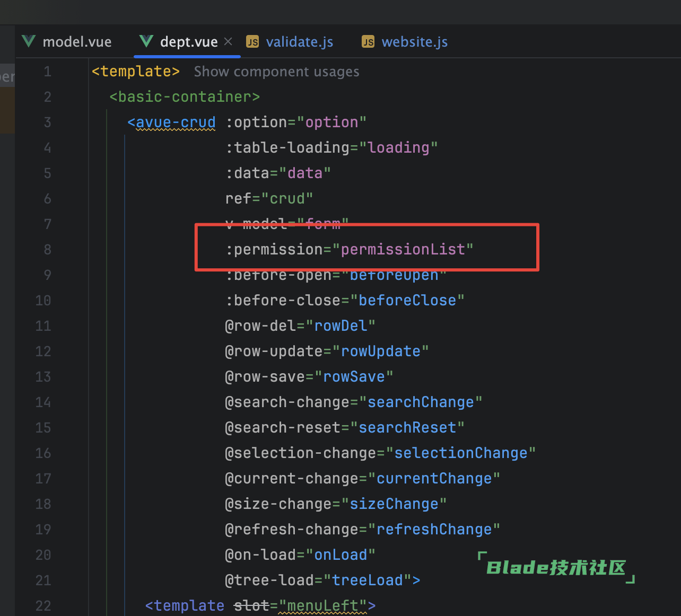Click the selectionChange handler on line 16
Image resolution: width=681 pixels, height=616 pixels.
(461, 453)
